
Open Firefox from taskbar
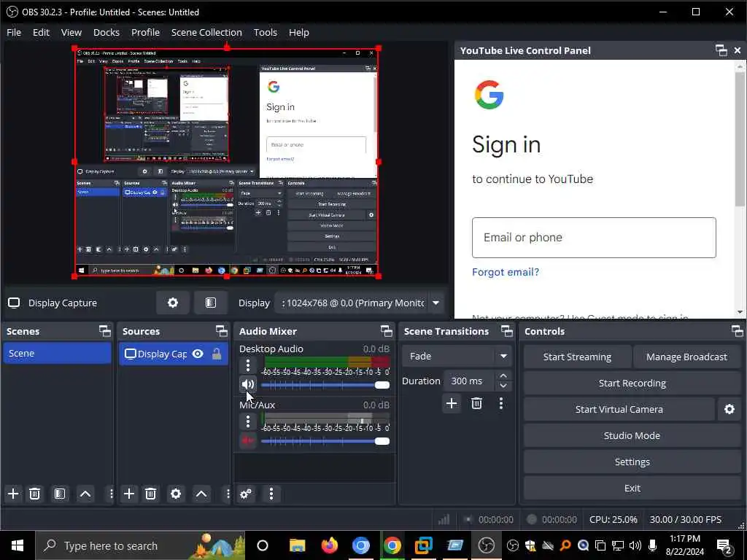pos(329,545)
